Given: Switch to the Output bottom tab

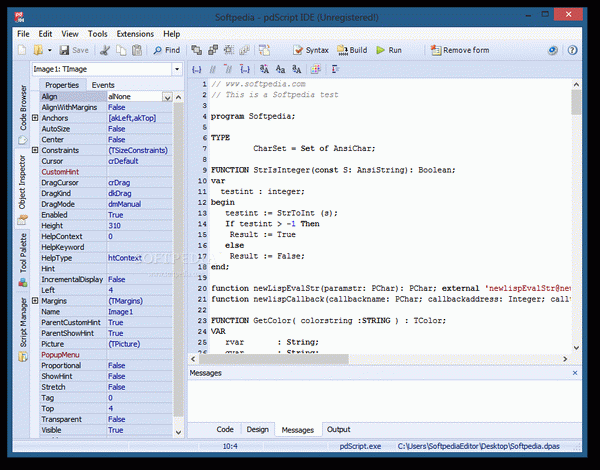Looking at the screenshot, I should tap(338, 429).
